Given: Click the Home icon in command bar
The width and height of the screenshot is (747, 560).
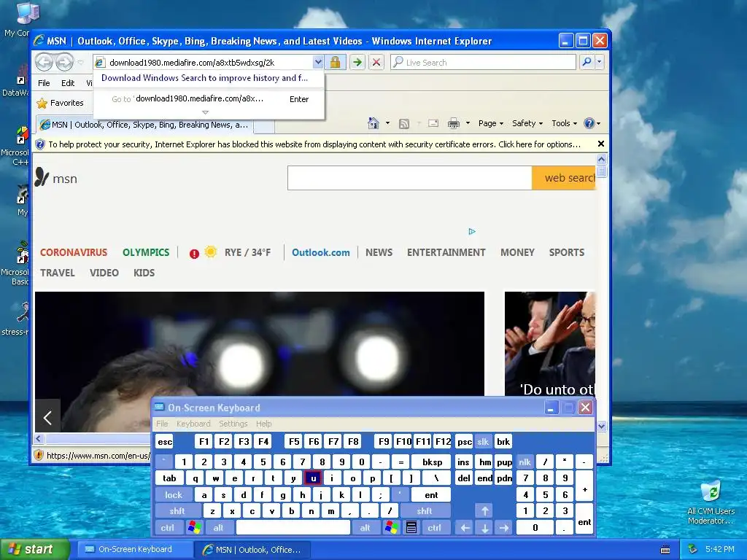Looking at the screenshot, I should [x=373, y=123].
